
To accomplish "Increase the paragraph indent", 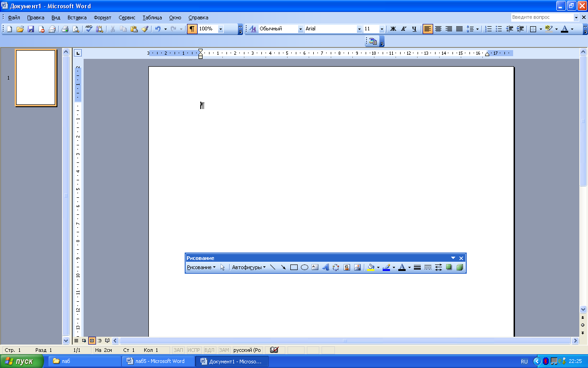I will pyautogui.click(x=520, y=29).
